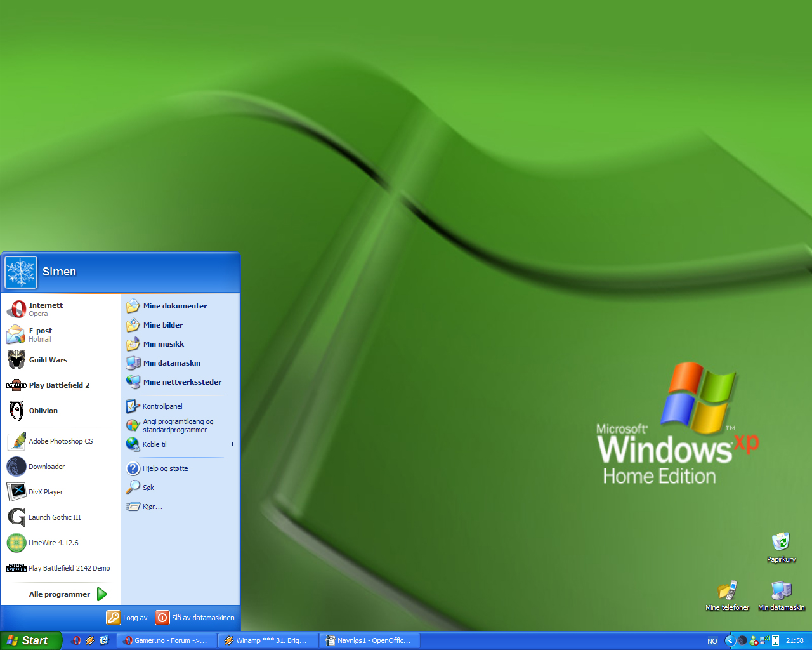The image size is (812, 650).
Task: Click Papirkurv desktop icon
Action: pyautogui.click(x=781, y=547)
